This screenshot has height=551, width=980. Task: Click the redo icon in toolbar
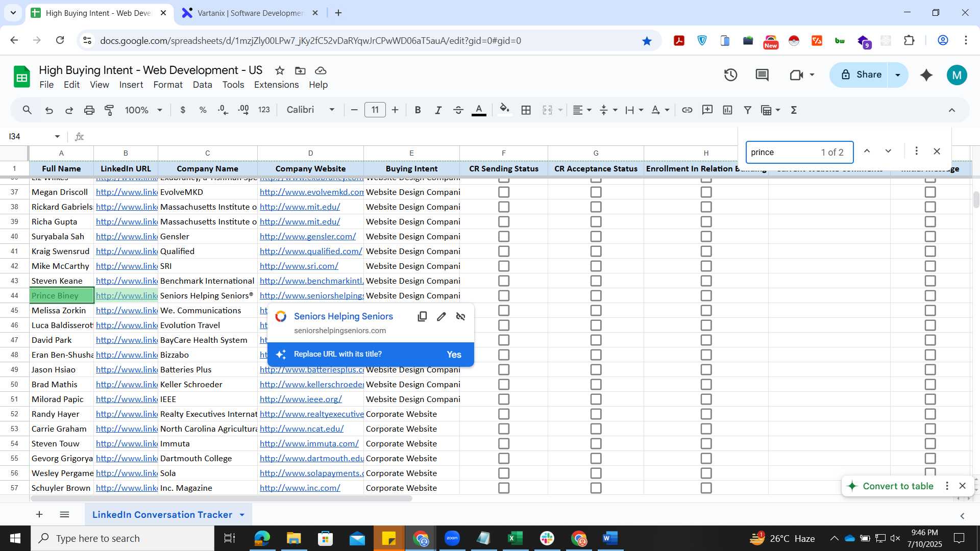click(69, 110)
